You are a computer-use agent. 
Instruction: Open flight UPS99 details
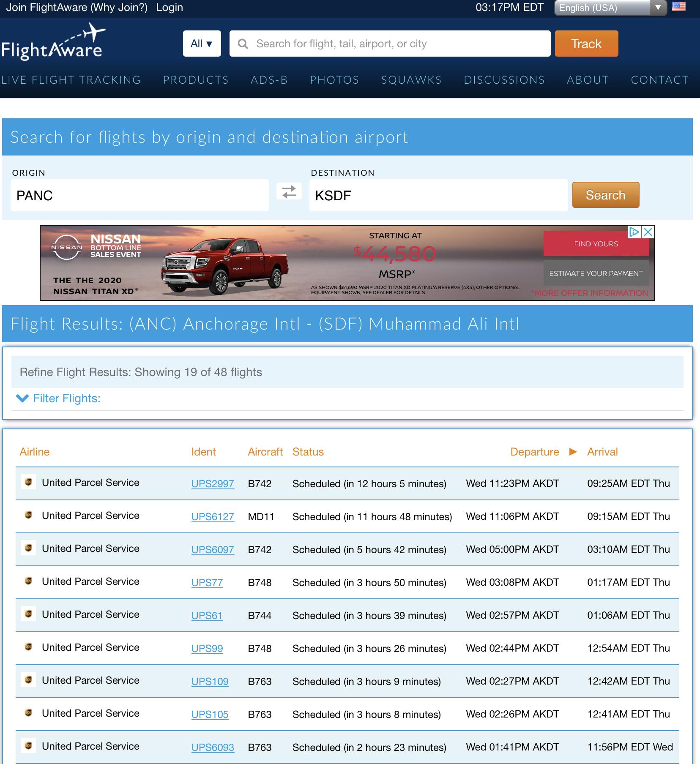click(207, 648)
